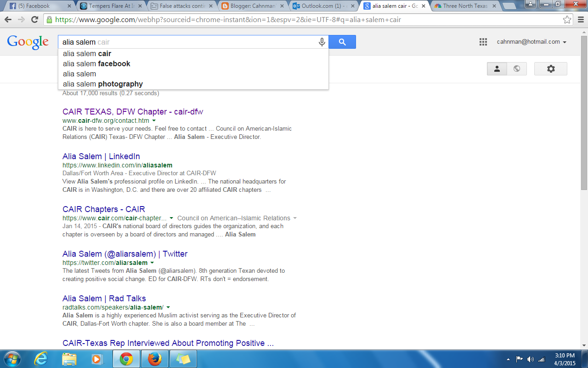Open account dropdown cahnman@hotmail.com
588x368 pixels.
point(531,42)
